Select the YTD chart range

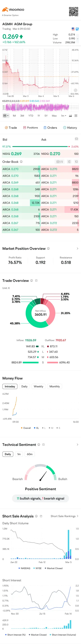click(31, 116)
